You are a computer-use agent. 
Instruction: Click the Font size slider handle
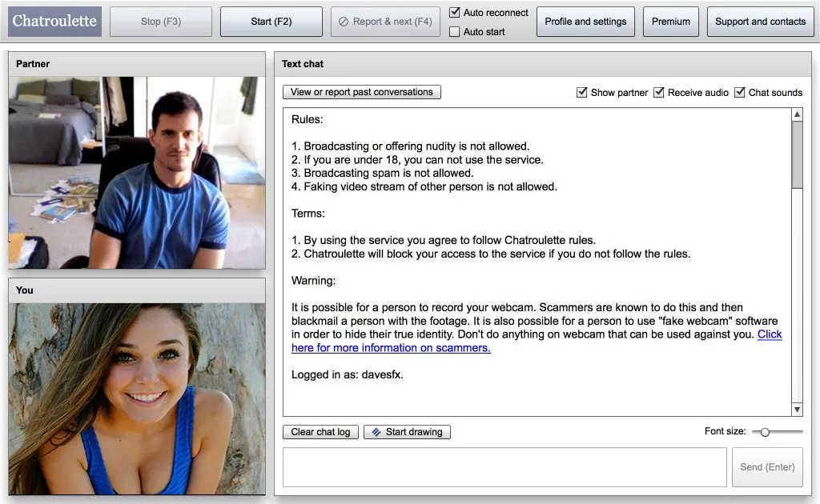765,432
